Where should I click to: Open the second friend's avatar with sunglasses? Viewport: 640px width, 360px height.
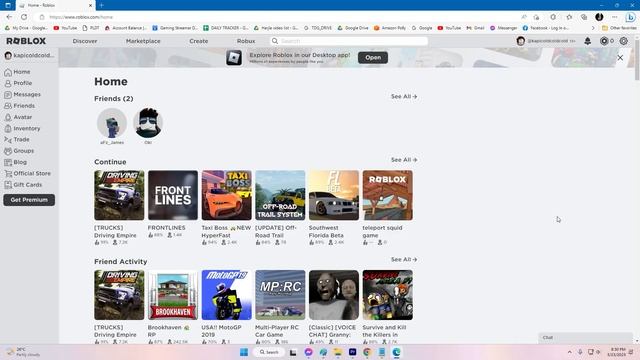pos(148,123)
